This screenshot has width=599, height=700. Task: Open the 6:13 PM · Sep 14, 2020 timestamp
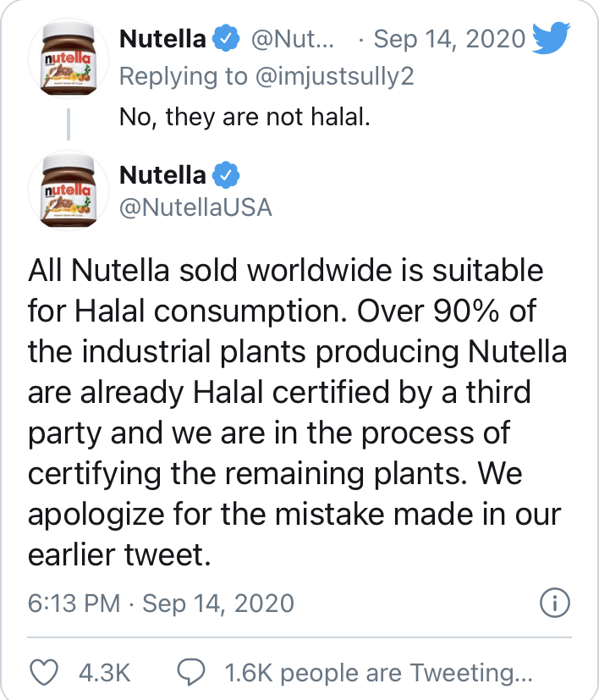tap(161, 604)
